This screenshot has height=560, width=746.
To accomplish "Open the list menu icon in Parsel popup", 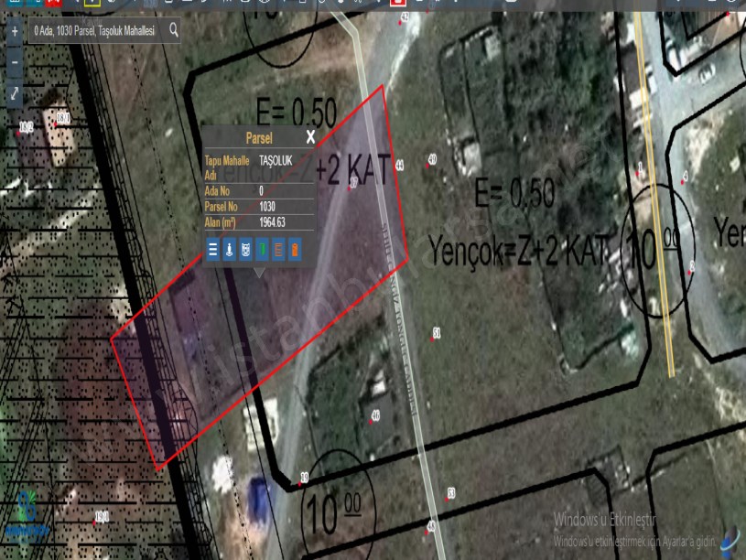I will pos(213,249).
